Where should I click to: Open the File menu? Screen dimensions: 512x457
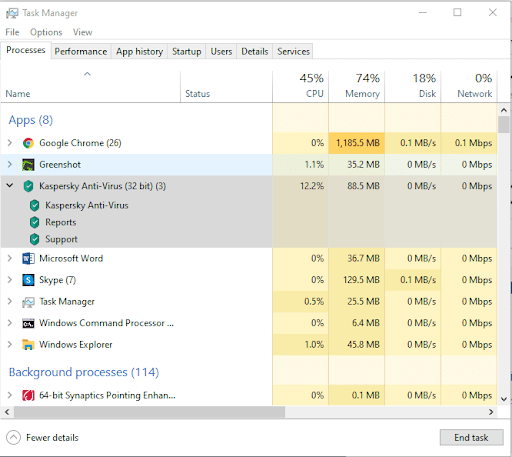coord(12,32)
